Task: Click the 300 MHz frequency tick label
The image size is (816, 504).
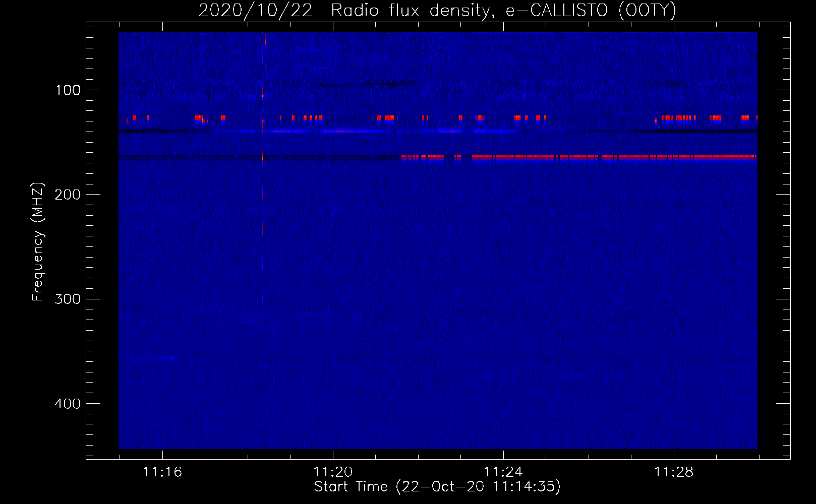Action: tap(68, 299)
